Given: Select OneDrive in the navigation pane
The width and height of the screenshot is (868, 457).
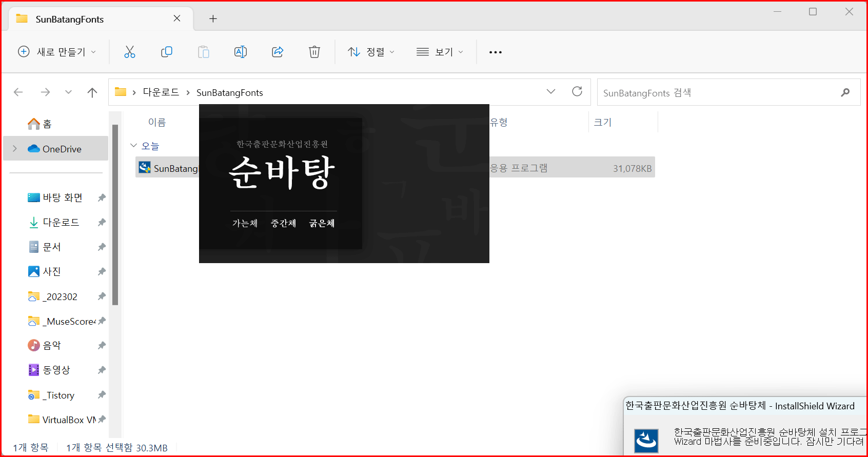Looking at the screenshot, I should 56,149.
